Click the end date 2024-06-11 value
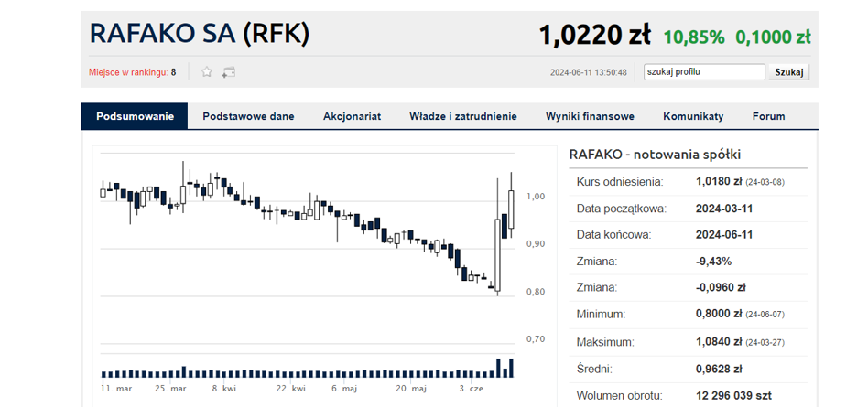 click(724, 234)
